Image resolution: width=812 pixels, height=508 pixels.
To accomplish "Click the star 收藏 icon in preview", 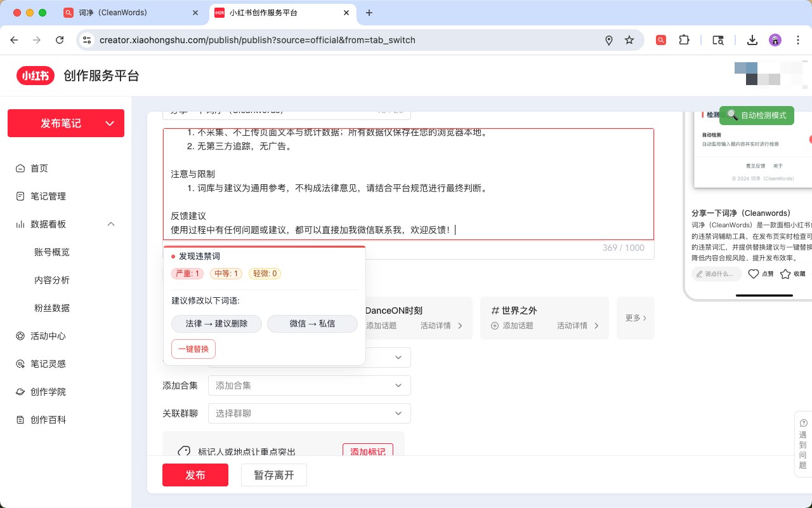I will click(x=785, y=274).
